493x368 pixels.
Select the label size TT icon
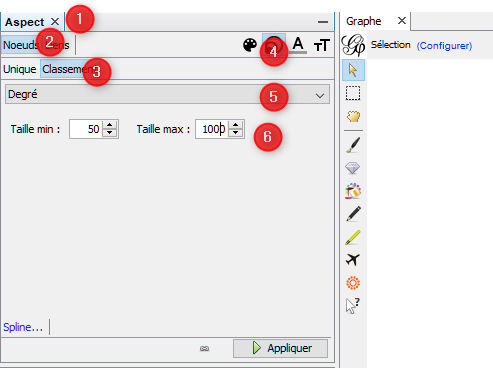(322, 45)
